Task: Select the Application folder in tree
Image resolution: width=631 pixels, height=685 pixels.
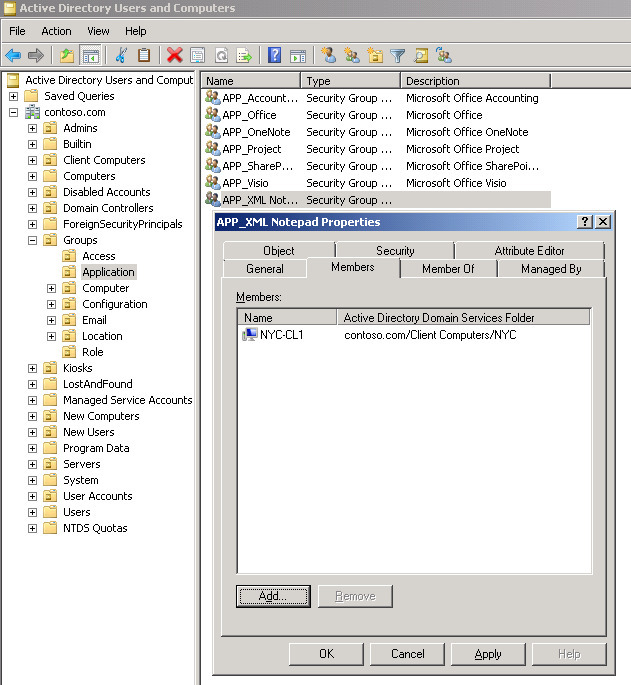Action: [x=108, y=272]
